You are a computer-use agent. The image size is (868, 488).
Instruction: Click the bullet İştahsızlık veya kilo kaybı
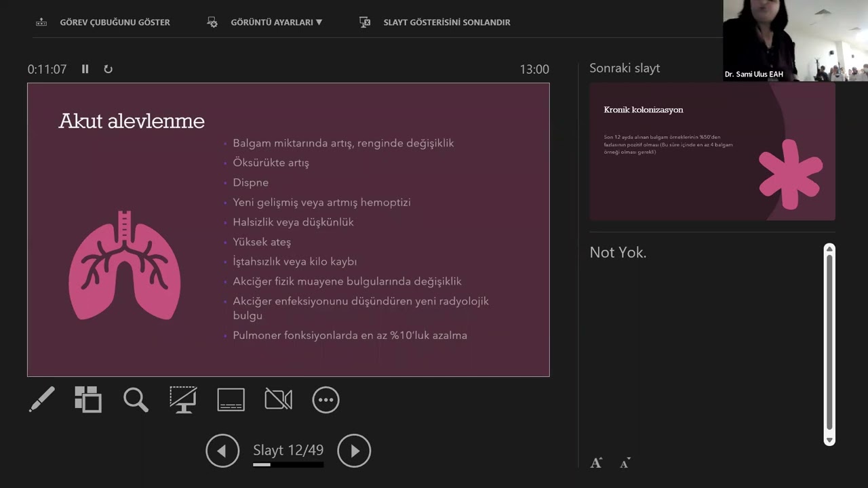coord(294,262)
